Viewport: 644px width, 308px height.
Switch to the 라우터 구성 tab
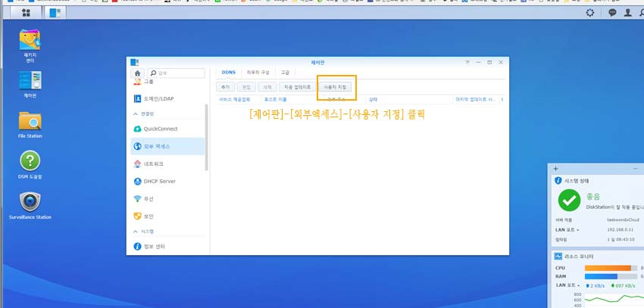point(258,72)
